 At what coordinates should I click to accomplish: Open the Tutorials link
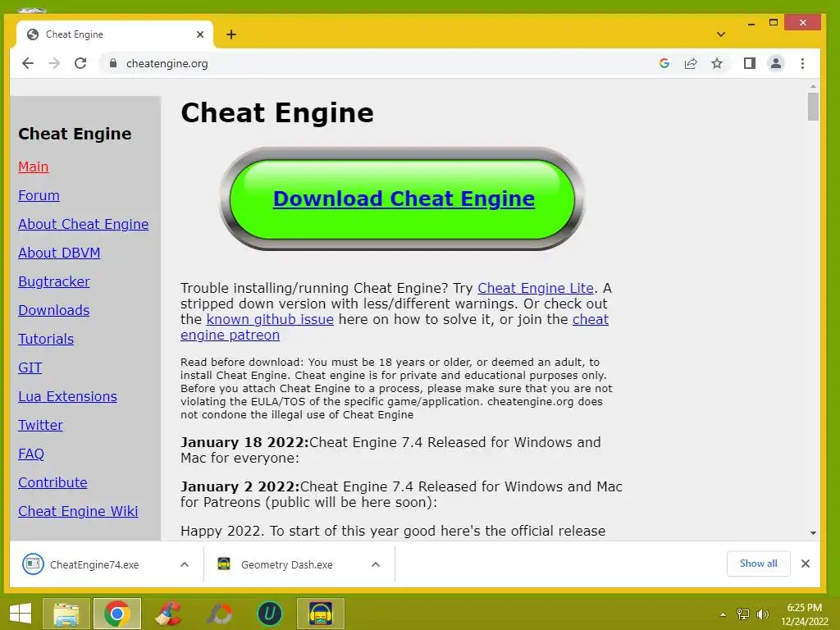[46, 339]
